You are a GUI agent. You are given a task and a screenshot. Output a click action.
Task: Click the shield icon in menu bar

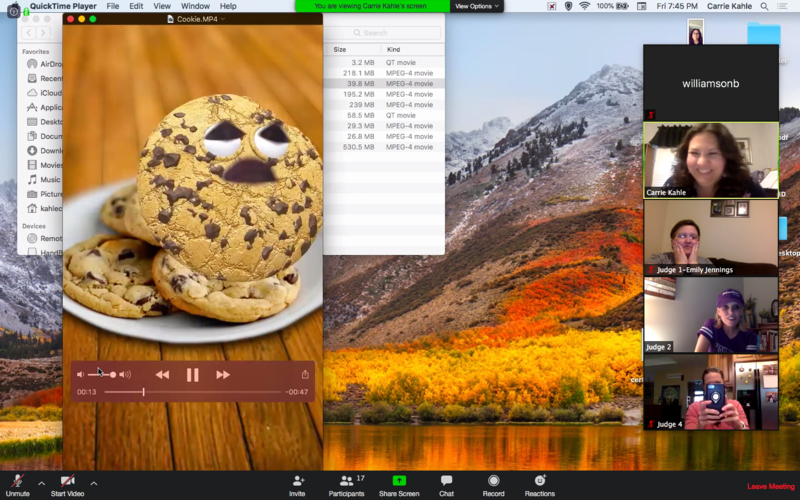tap(568, 6)
